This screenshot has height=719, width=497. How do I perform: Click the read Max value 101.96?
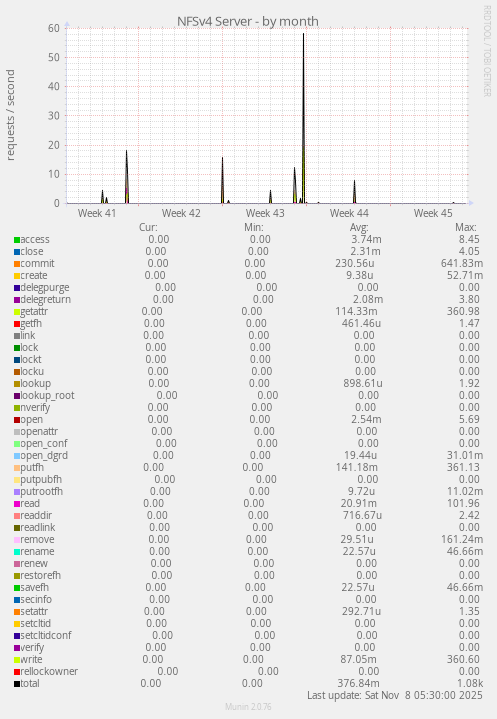coord(463,503)
